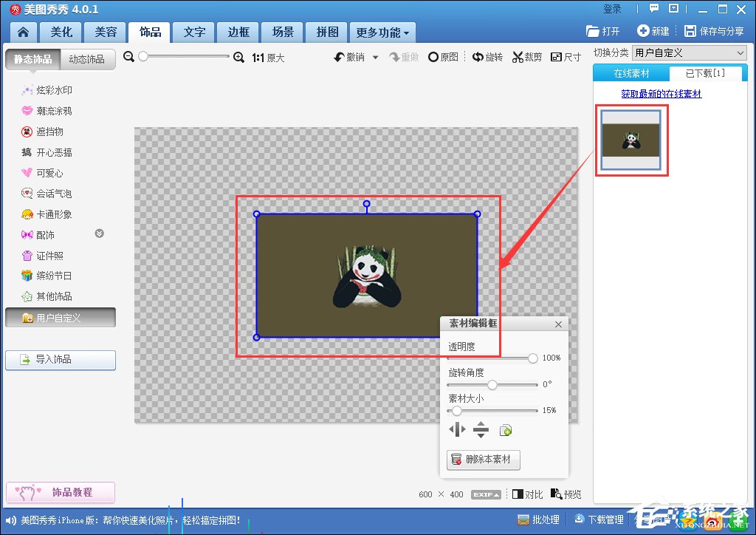Click the rotate (旋转) tool
The height and width of the screenshot is (535, 756).
tap(487, 57)
